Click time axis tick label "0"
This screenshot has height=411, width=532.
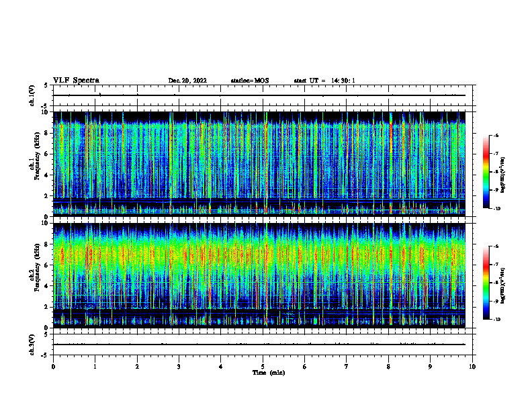(x=53, y=367)
